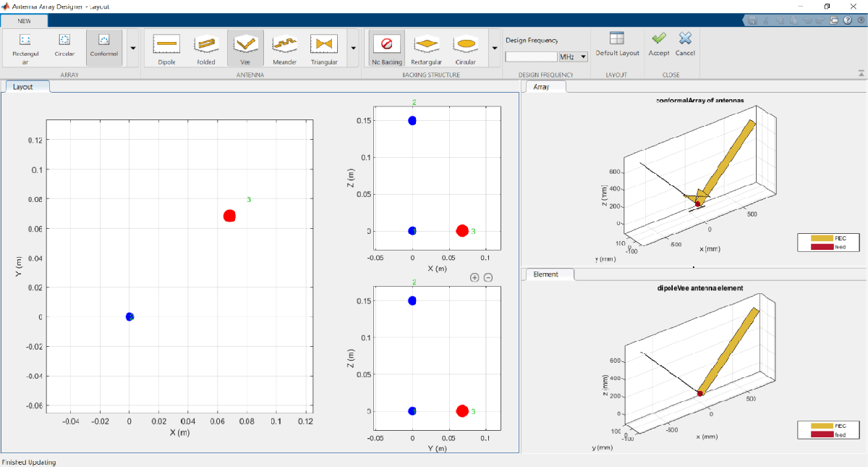Image resolution: width=868 pixels, height=467 pixels.
Task: Select the Element figure tab
Action: [549, 274]
